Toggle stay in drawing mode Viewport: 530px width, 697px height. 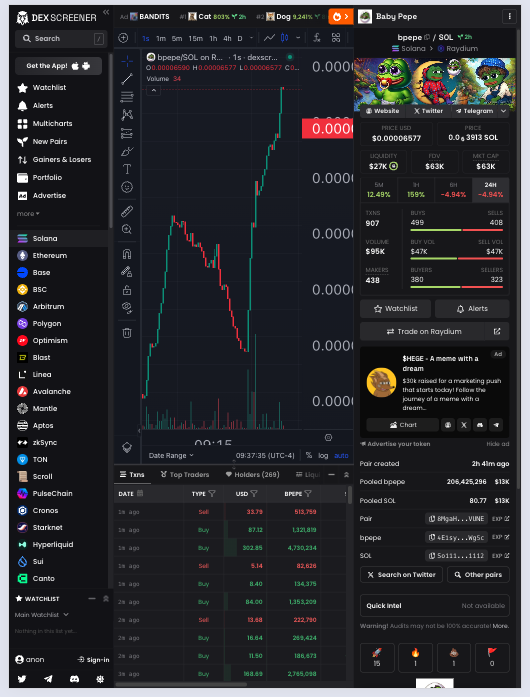click(127, 272)
